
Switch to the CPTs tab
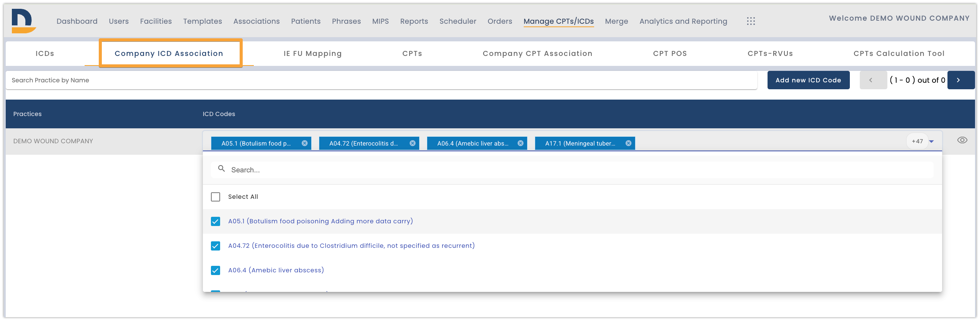pyautogui.click(x=412, y=54)
